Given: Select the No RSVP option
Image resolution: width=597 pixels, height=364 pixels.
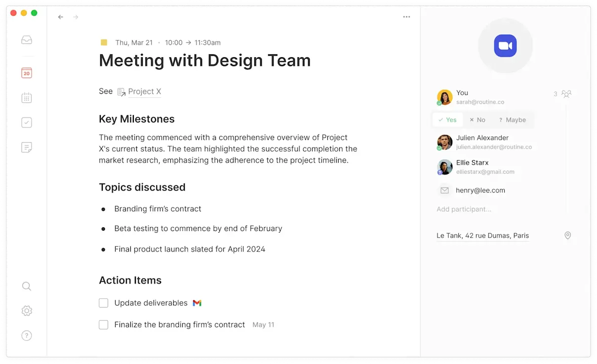Looking at the screenshot, I should pos(478,120).
